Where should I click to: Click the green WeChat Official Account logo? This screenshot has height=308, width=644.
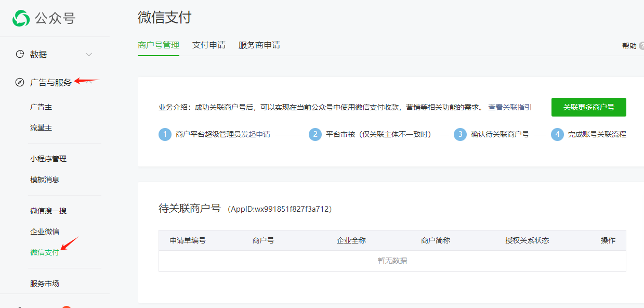[21, 18]
